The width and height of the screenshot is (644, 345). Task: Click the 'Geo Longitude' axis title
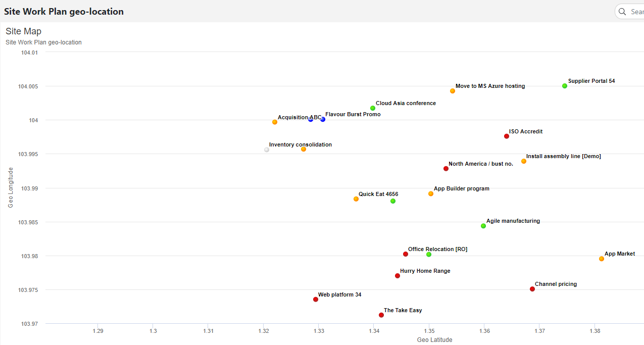click(11, 187)
